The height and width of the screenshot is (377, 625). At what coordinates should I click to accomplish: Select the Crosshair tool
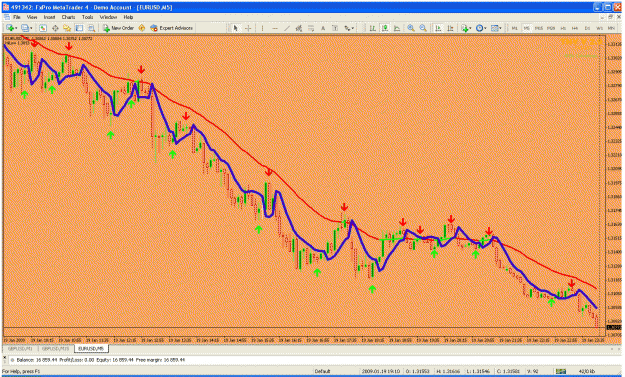tap(248, 28)
